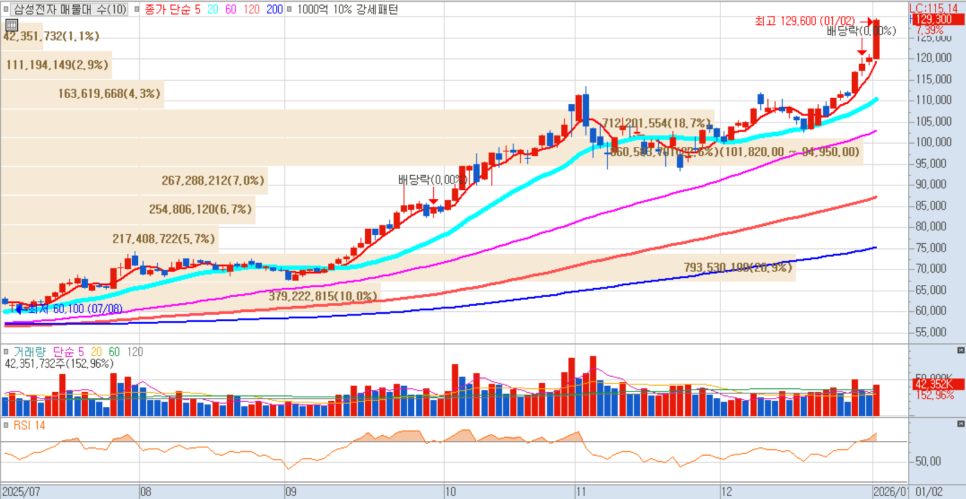Click the 배당락(0,00%) label near October

[x=433, y=180]
